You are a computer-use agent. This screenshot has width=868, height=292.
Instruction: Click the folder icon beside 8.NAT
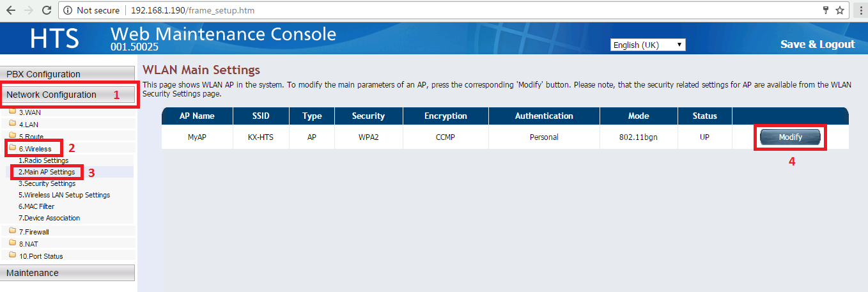pyautogui.click(x=12, y=243)
